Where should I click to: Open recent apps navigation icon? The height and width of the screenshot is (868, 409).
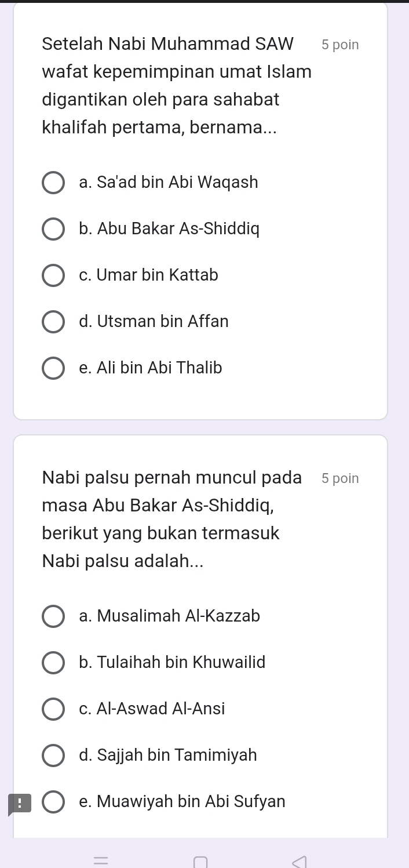(x=103, y=860)
